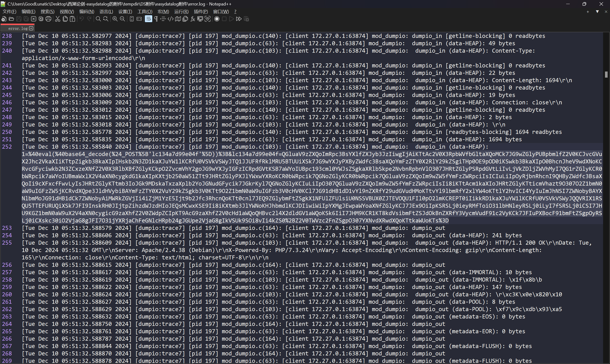Open the 搜索(S) menu
Screen dimensions: 610x364
(x=48, y=11)
